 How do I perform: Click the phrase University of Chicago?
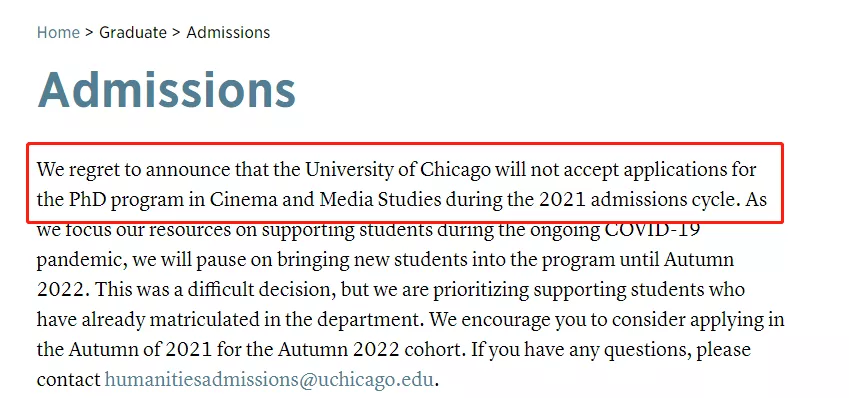coord(398,171)
